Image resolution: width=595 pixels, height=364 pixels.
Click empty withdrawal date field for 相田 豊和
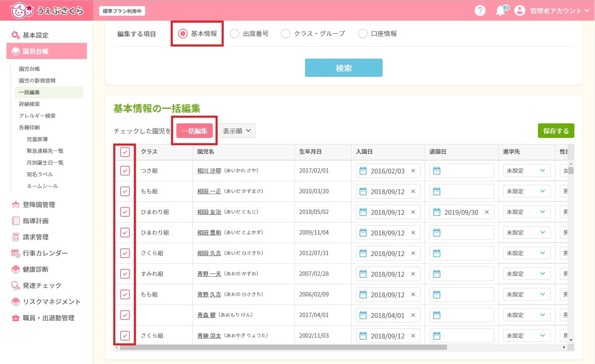click(x=462, y=233)
